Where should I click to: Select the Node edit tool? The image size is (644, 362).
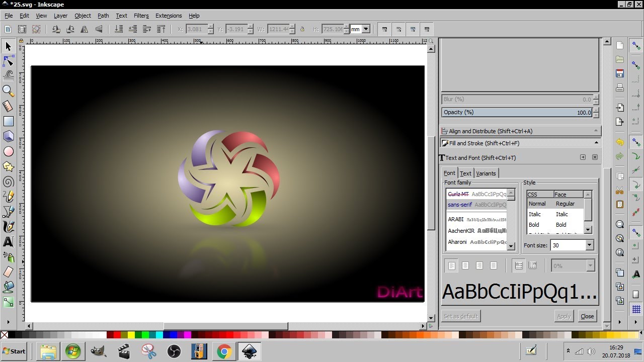8,61
